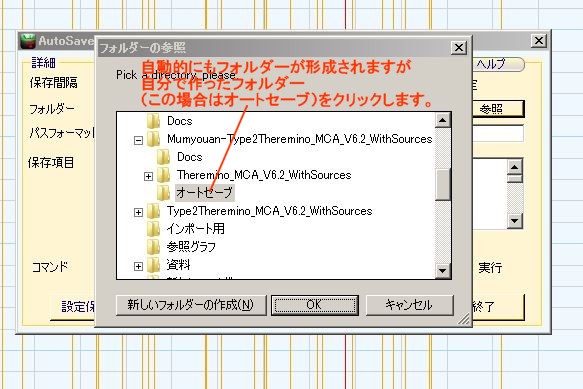This screenshot has height=389, width=583.
Task: Select the オートセーブ folder icon
Action: click(x=163, y=193)
